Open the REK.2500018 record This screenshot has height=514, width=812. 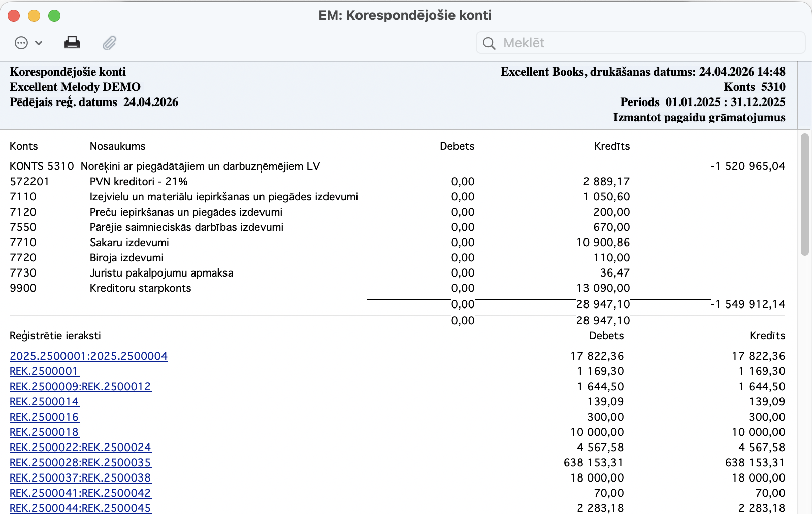pyautogui.click(x=44, y=432)
